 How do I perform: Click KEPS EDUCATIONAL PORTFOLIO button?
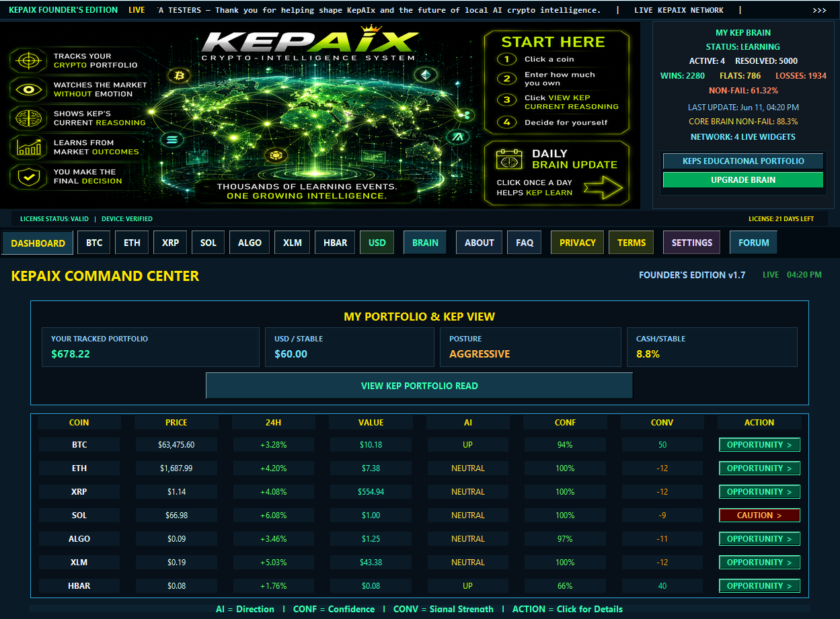pos(743,161)
